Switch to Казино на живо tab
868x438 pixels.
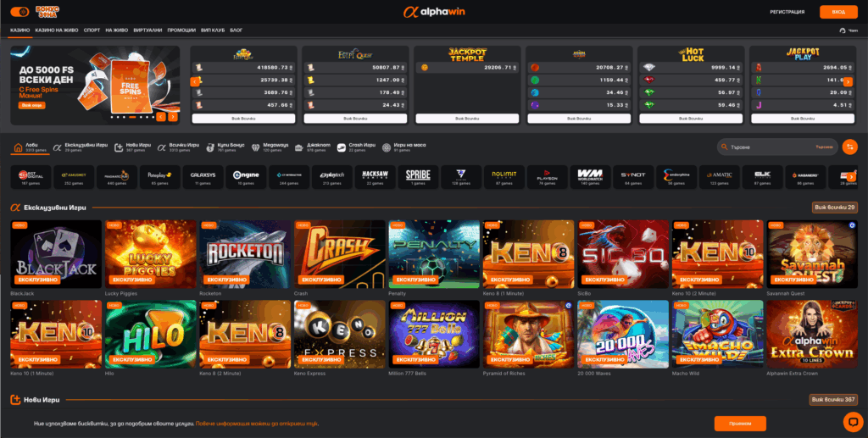coord(57,30)
